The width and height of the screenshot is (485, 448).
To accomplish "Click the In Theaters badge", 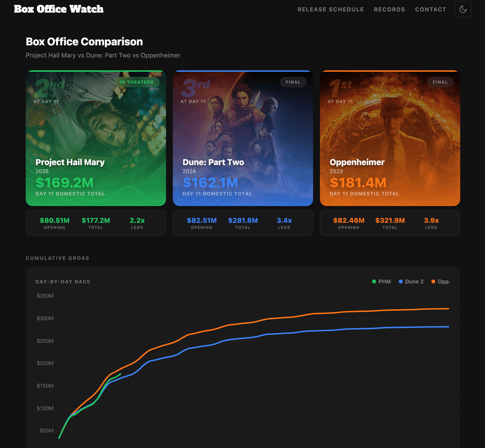I will [137, 82].
